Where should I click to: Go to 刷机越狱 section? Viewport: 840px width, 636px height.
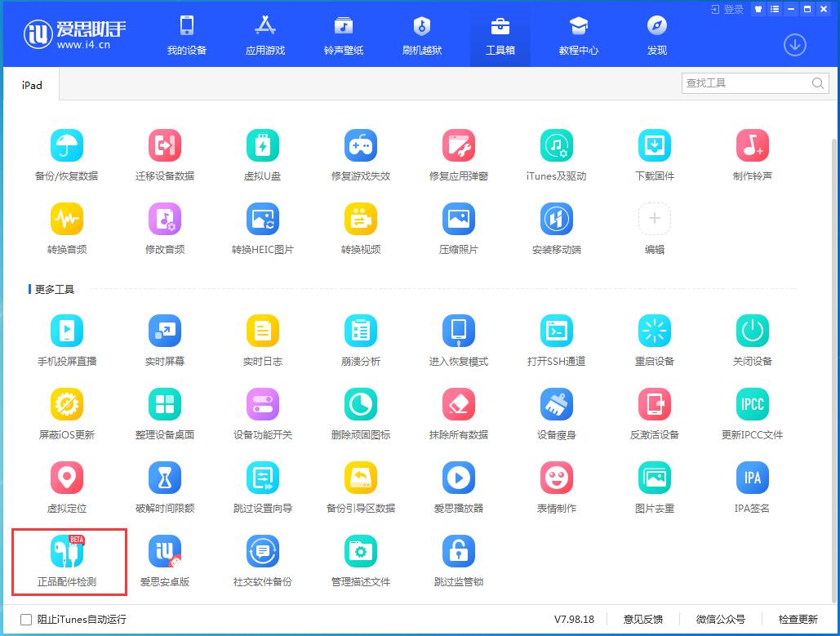pyautogui.click(x=422, y=35)
